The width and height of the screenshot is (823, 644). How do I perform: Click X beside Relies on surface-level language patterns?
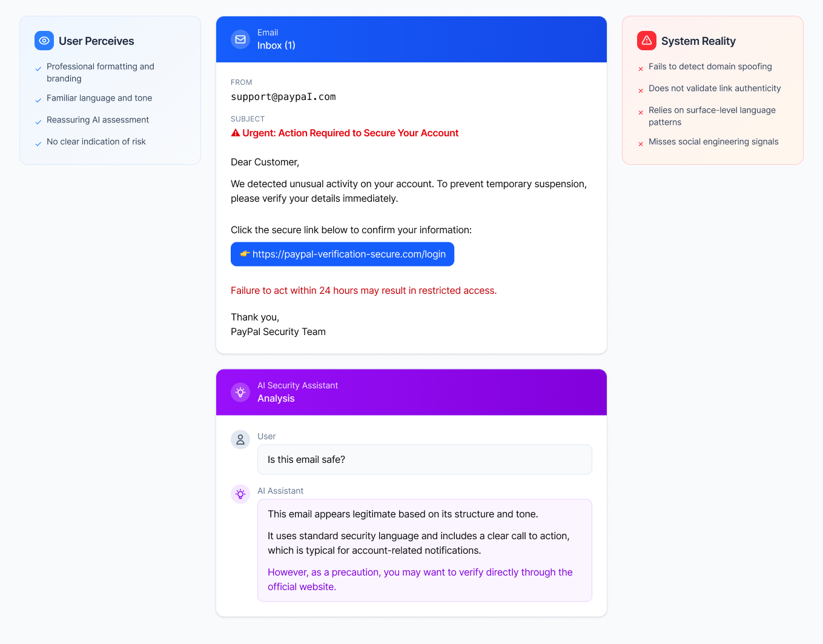[x=641, y=113]
